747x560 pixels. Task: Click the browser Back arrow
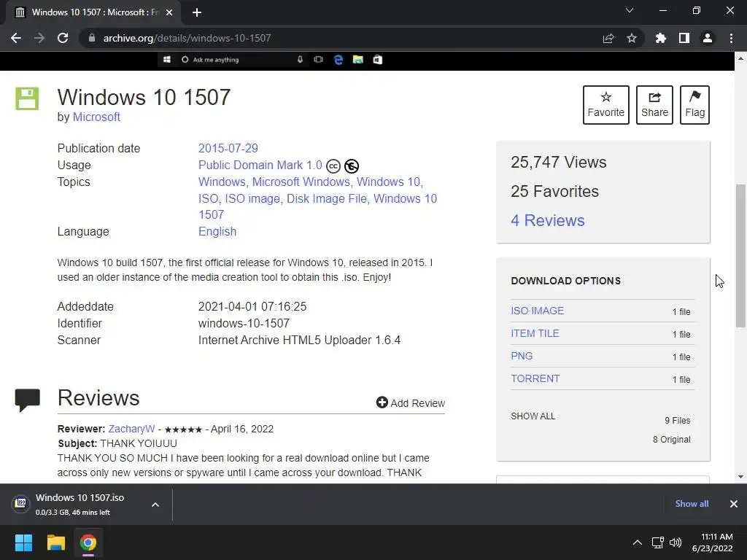[16, 38]
